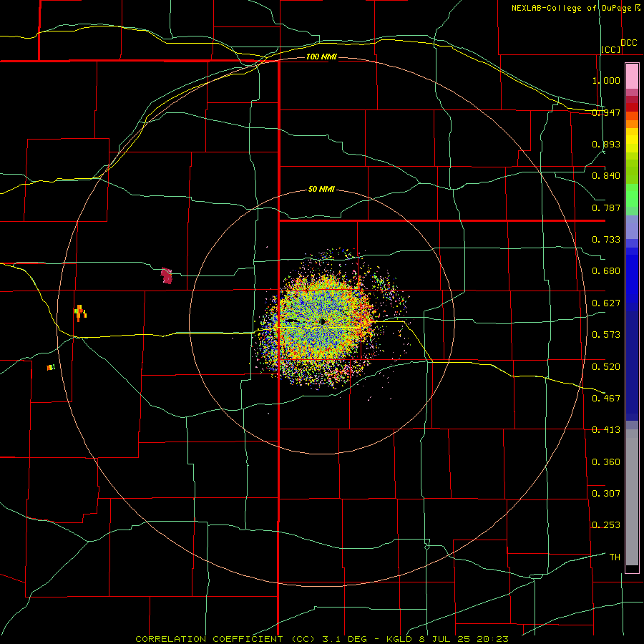The height and width of the screenshot is (644, 644).
Task: Click the small rainbow echo in southwest
Action: coord(51,367)
